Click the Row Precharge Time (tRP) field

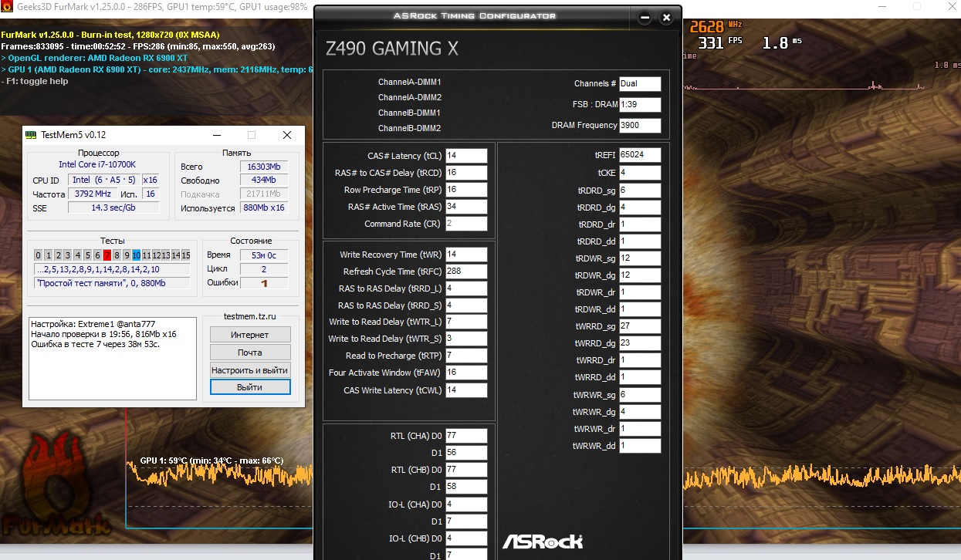[x=466, y=190]
